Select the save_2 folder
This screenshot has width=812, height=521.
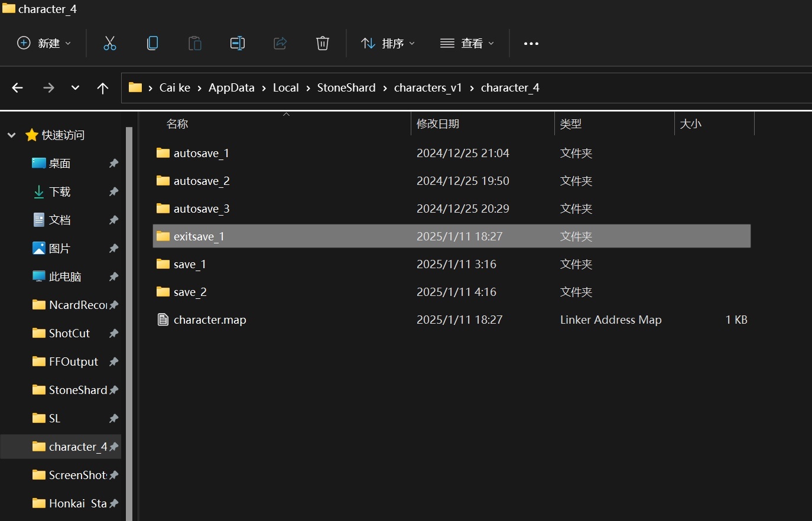(190, 292)
